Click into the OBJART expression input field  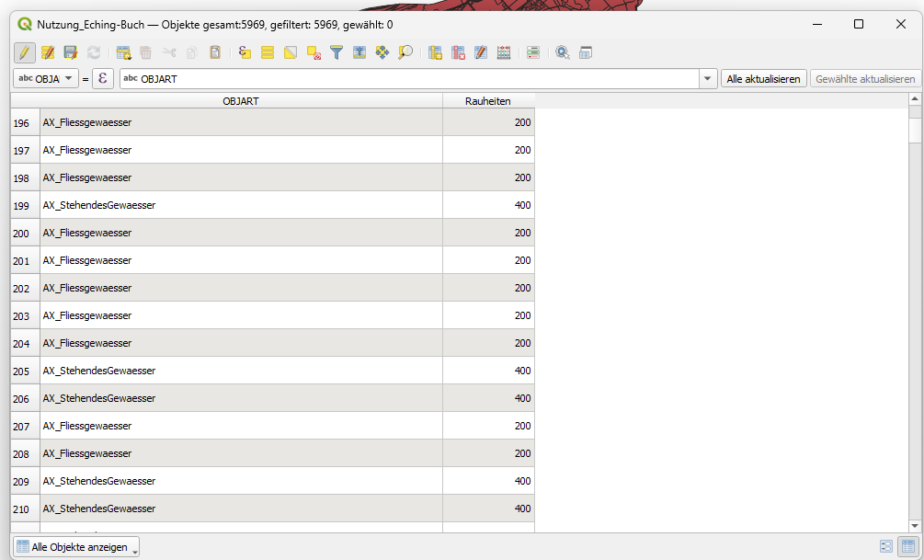pos(414,79)
